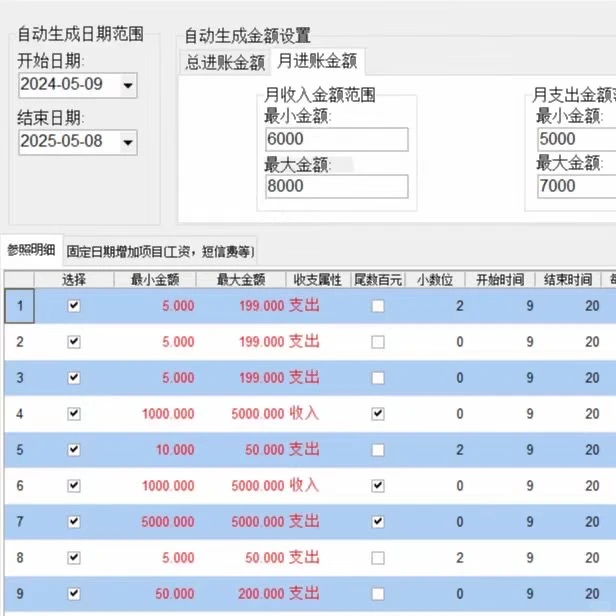Uncheck the 选择 checkbox in row 2
This screenshot has width=616, height=616.
pos(74,341)
